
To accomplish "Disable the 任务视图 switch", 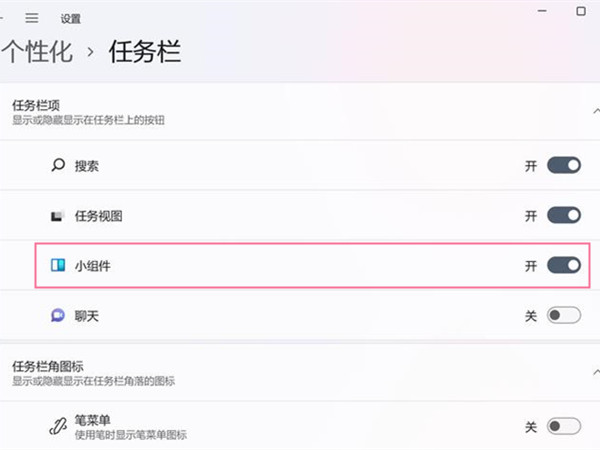I will pyautogui.click(x=564, y=215).
